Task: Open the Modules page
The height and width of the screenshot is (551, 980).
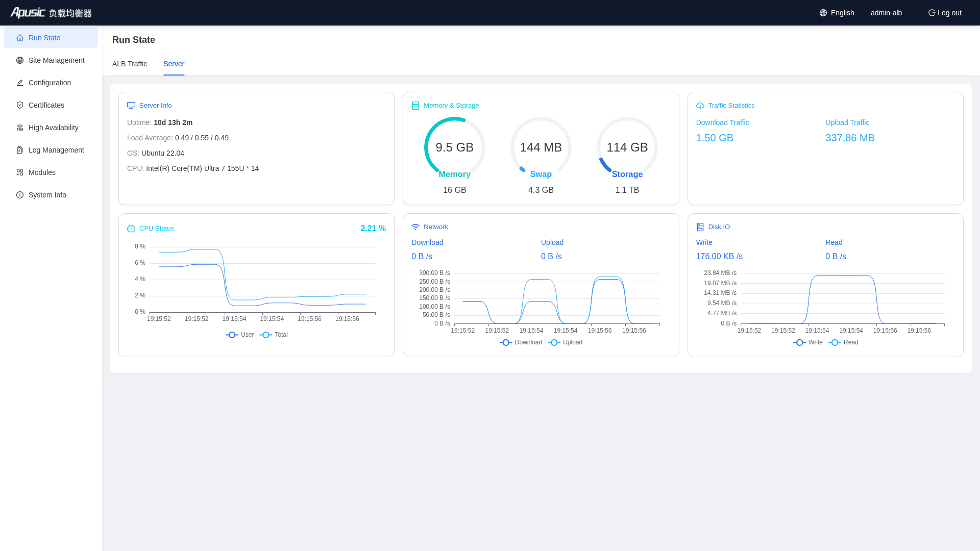Action: 51,172
